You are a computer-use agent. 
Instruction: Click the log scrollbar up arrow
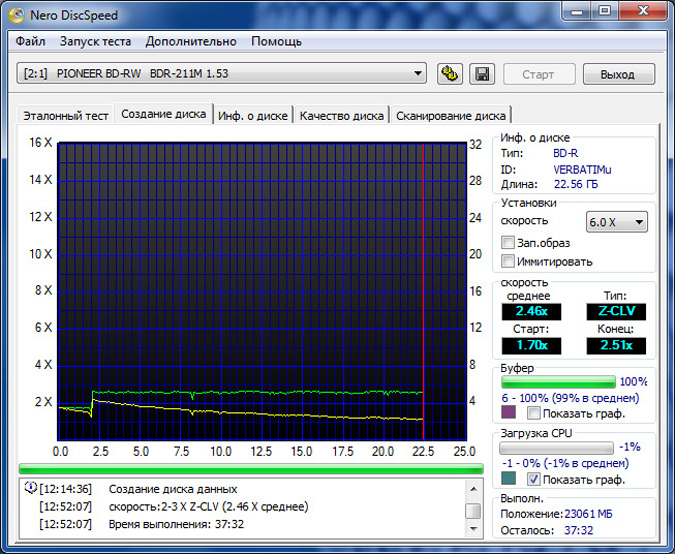click(x=474, y=489)
